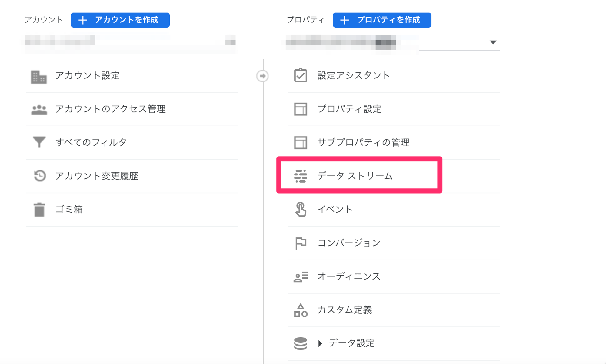The image size is (606, 364).
Task: Click the people icon for アカウントのアクセス管理
Action: pos(39,110)
